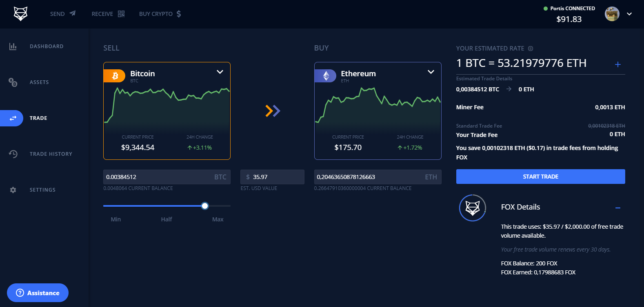
Task: Click the USD value input field
Action: point(272,177)
